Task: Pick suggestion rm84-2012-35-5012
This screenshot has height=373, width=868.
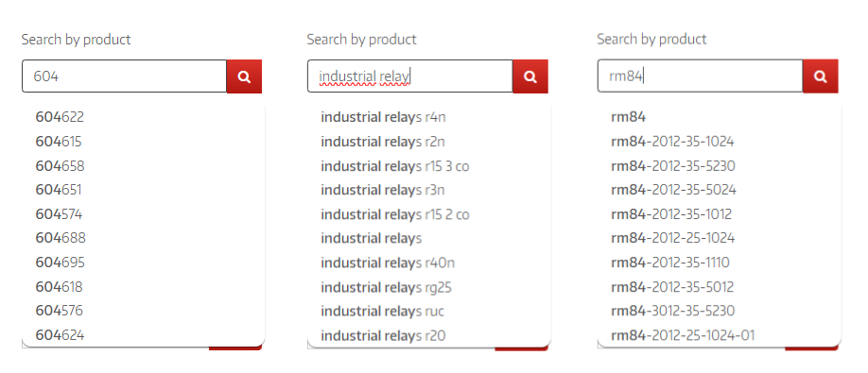Action: 672,286
